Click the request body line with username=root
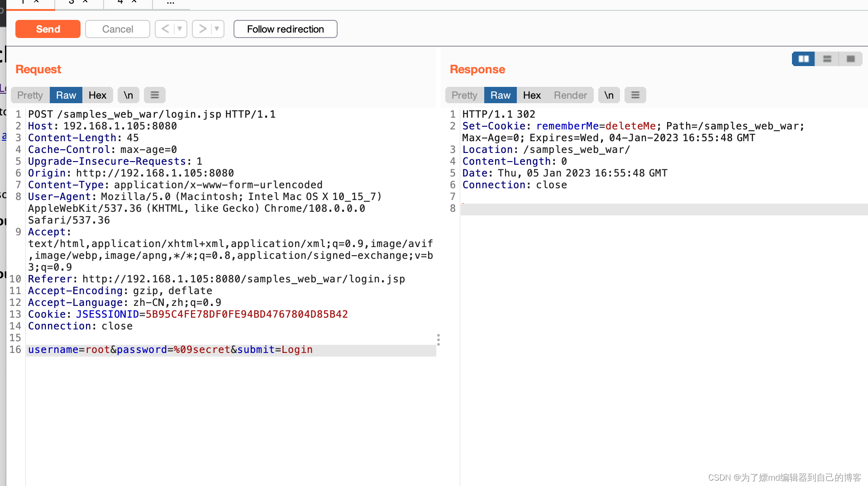Screen dimensions: 868x486 point(231,350)
